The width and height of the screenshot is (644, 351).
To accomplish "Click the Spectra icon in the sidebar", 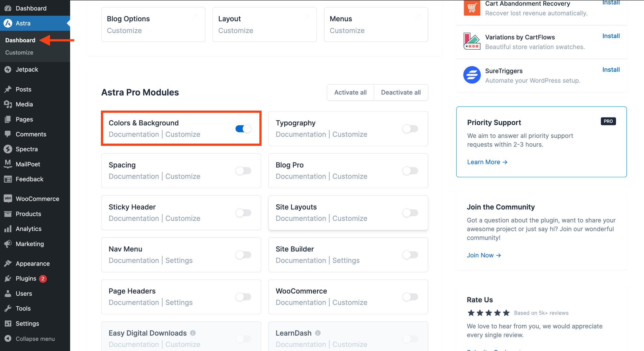I will [x=8, y=149].
